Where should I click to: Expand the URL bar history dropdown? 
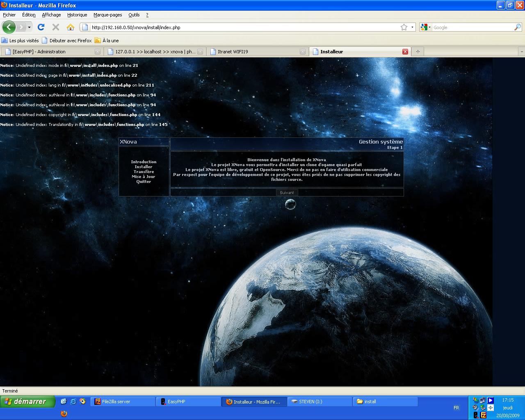(412, 27)
